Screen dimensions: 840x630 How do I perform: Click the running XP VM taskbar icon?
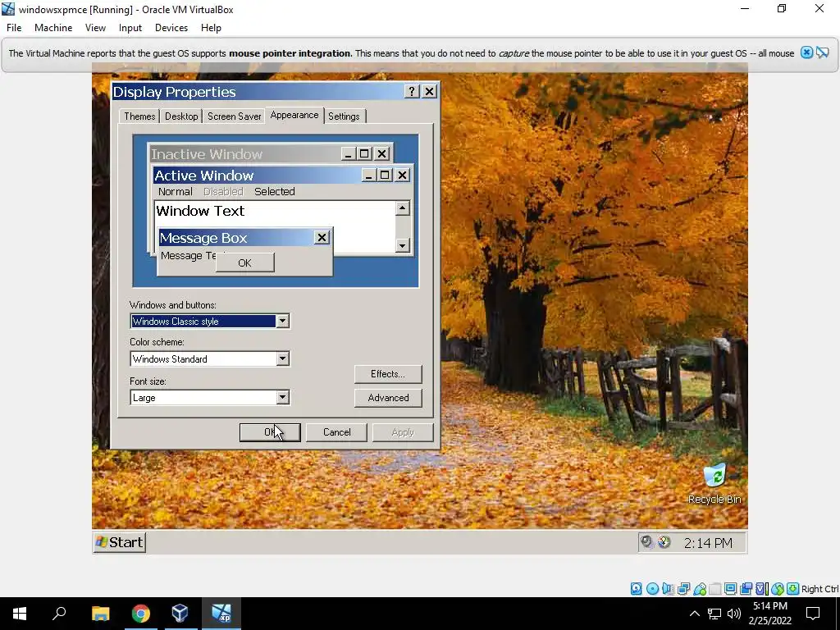(x=221, y=614)
